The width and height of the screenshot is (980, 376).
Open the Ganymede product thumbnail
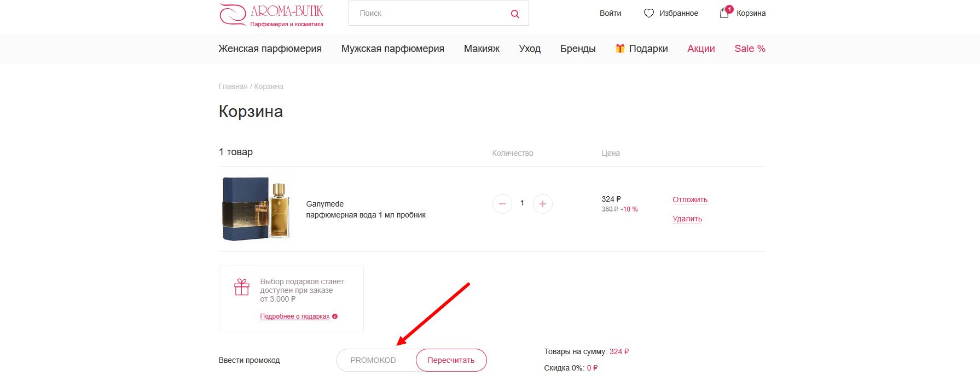(256, 208)
